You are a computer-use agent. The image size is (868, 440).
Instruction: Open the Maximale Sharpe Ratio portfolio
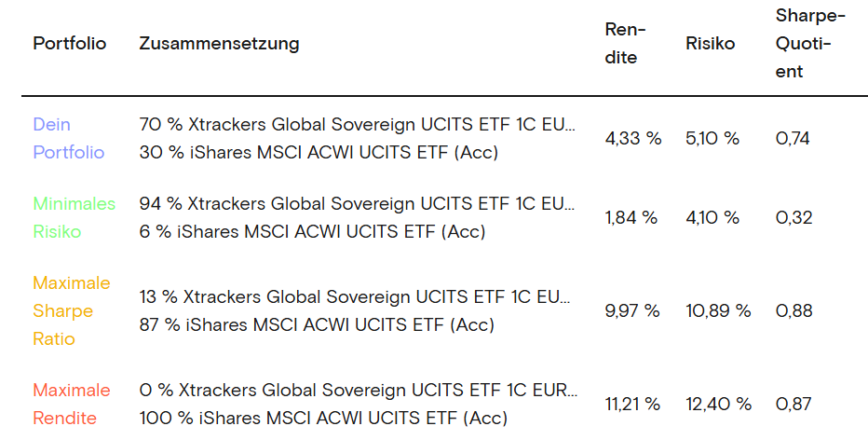click(71, 310)
